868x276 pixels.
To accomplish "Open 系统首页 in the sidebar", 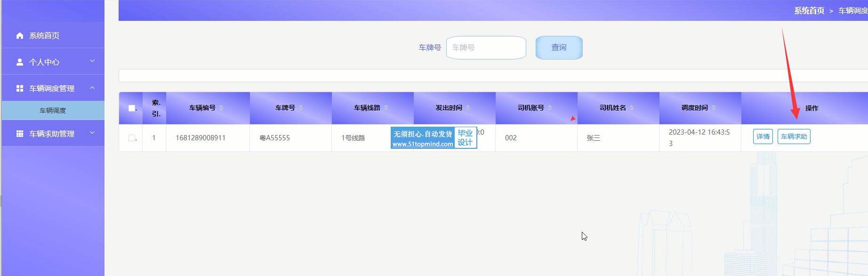I will [53, 35].
